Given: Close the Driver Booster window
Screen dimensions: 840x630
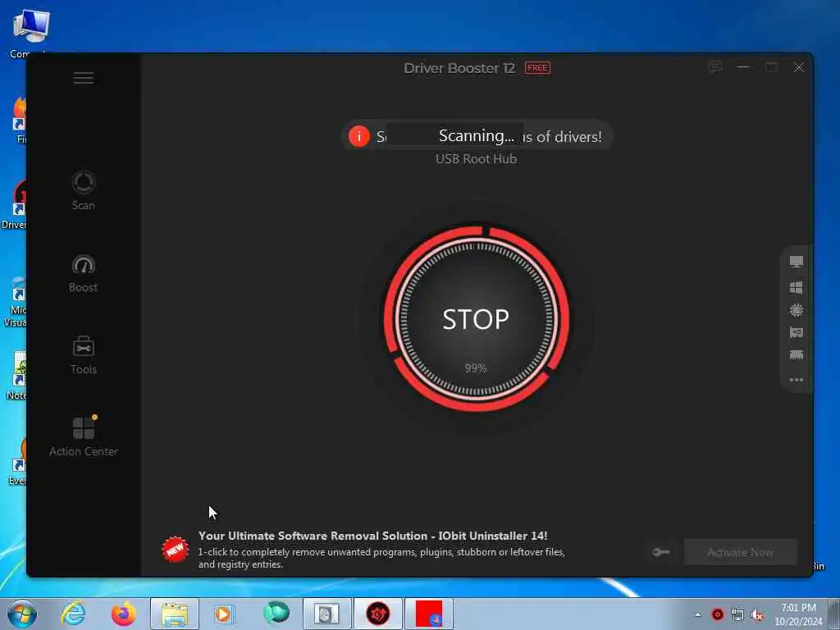Looking at the screenshot, I should [799, 67].
